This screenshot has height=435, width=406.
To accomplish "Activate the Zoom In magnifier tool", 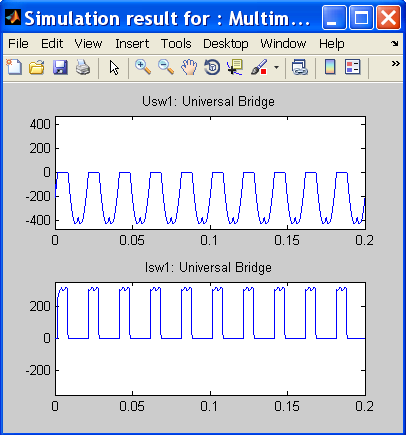I will (143, 67).
